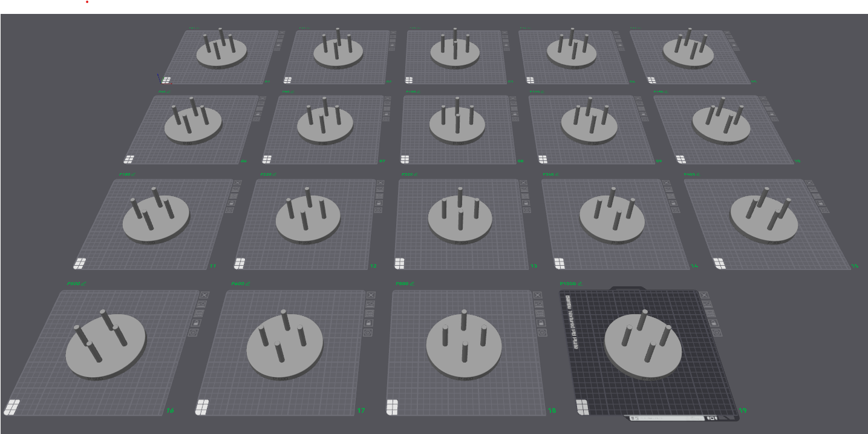Viewport: 868px width, 434px height.
Task: Remove plate 13 with its X icon
Action: 523,182
